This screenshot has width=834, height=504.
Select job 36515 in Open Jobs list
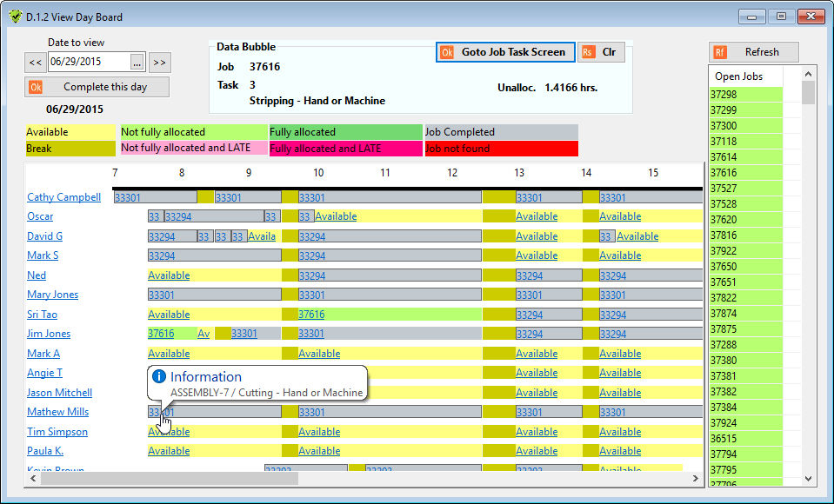pyautogui.click(x=745, y=439)
